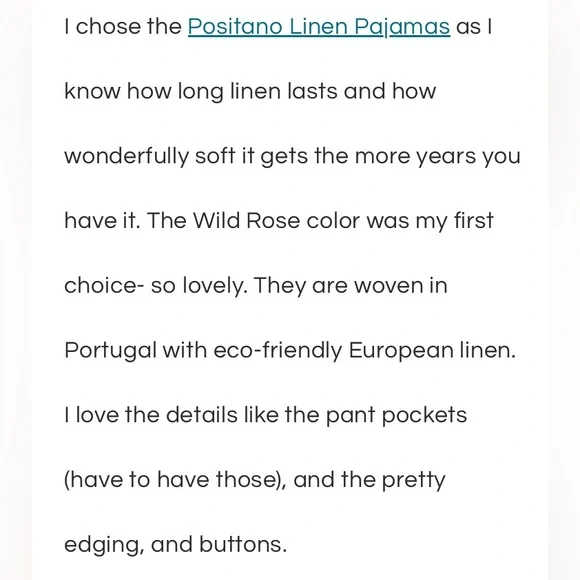The image size is (580, 580).
Task: Click the line 'know how long linen lasts'
Action: [201, 91]
